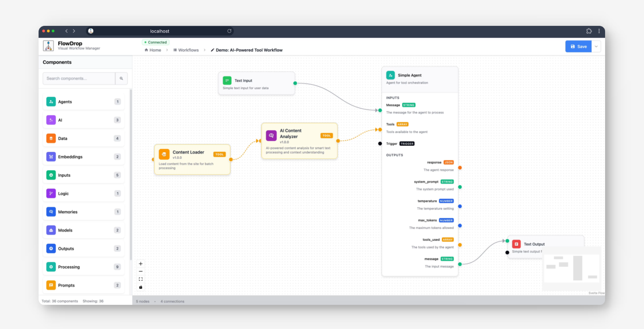Click the blue Outputs category icon

tap(51, 248)
